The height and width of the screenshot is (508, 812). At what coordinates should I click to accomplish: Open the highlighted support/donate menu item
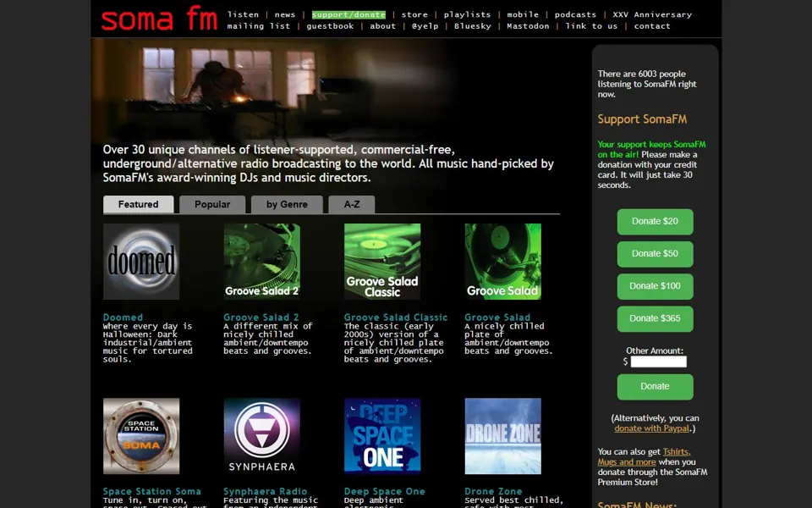tap(348, 14)
